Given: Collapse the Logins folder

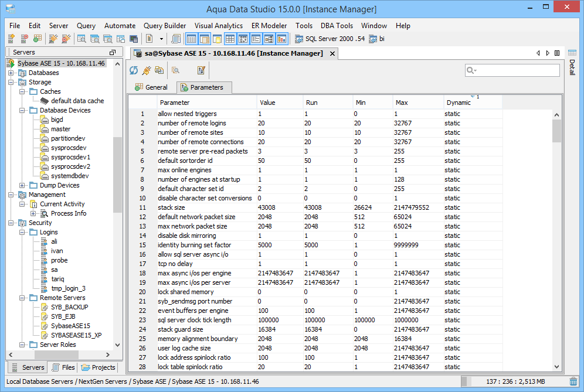Looking at the screenshot, I should 22,232.
